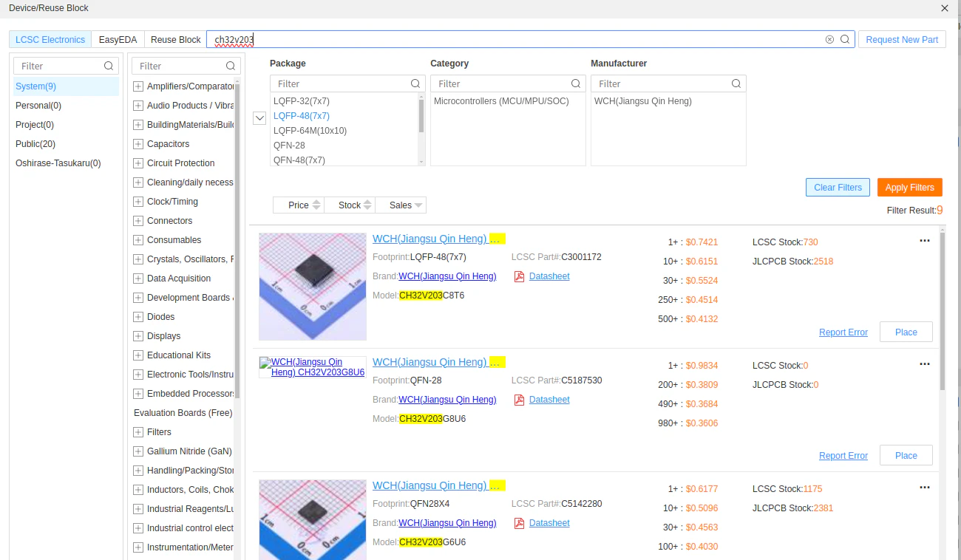Expand the Connectors category
The width and height of the screenshot is (961, 560).
click(138, 221)
